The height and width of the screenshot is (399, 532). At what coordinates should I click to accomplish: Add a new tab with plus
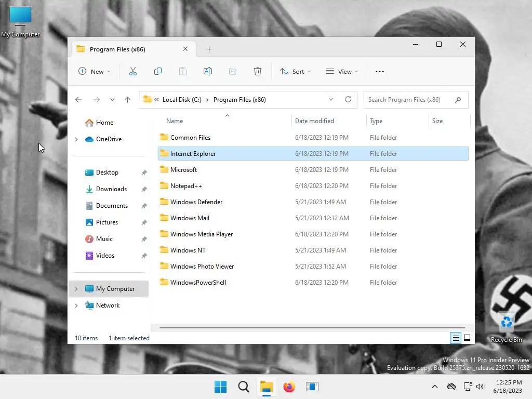pyautogui.click(x=209, y=49)
